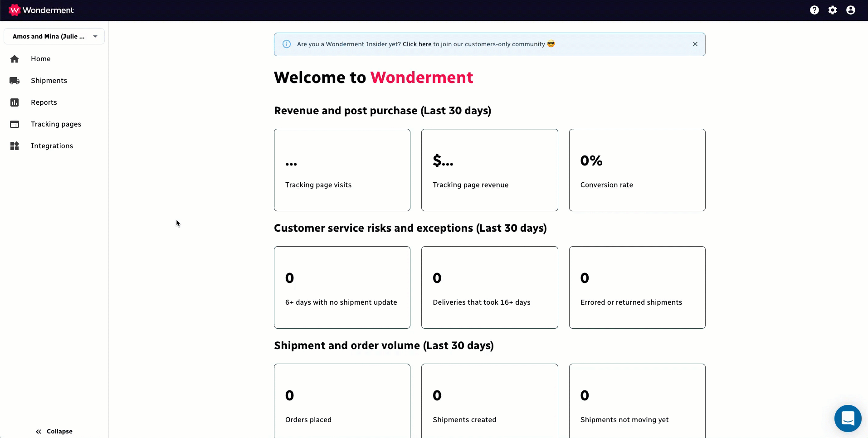Image resolution: width=868 pixels, height=438 pixels.
Task: Open the Conversion rate card
Action: [x=637, y=170]
